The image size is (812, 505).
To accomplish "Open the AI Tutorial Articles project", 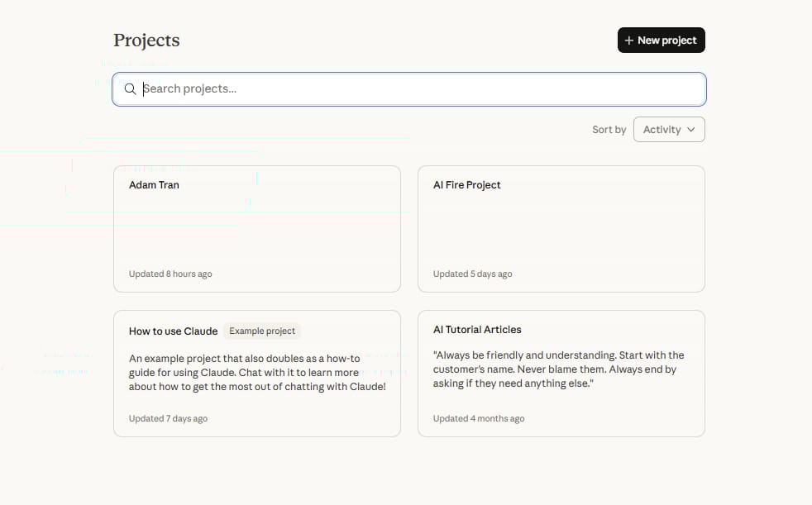I will pyautogui.click(x=561, y=374).
